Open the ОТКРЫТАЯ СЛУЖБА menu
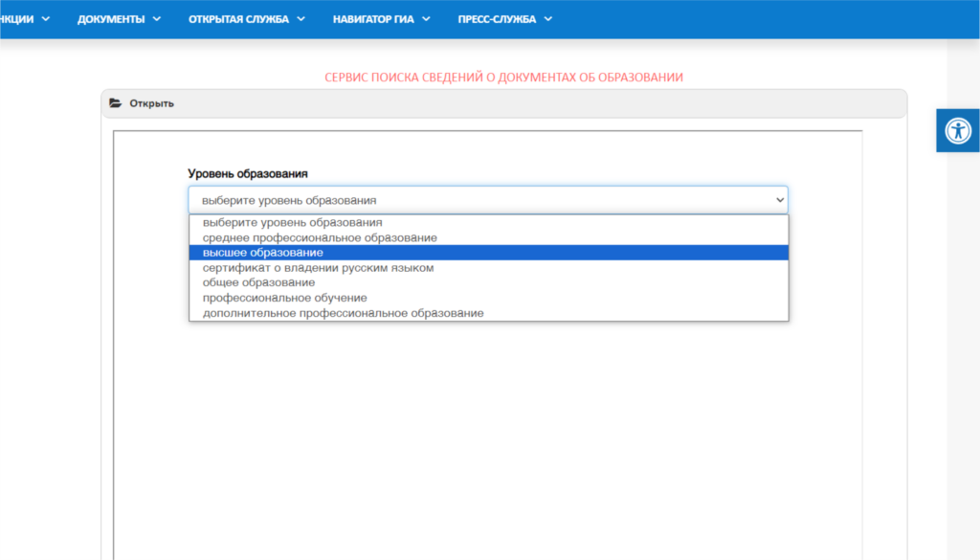Screen dimensions: 980x560 [238, 19]
